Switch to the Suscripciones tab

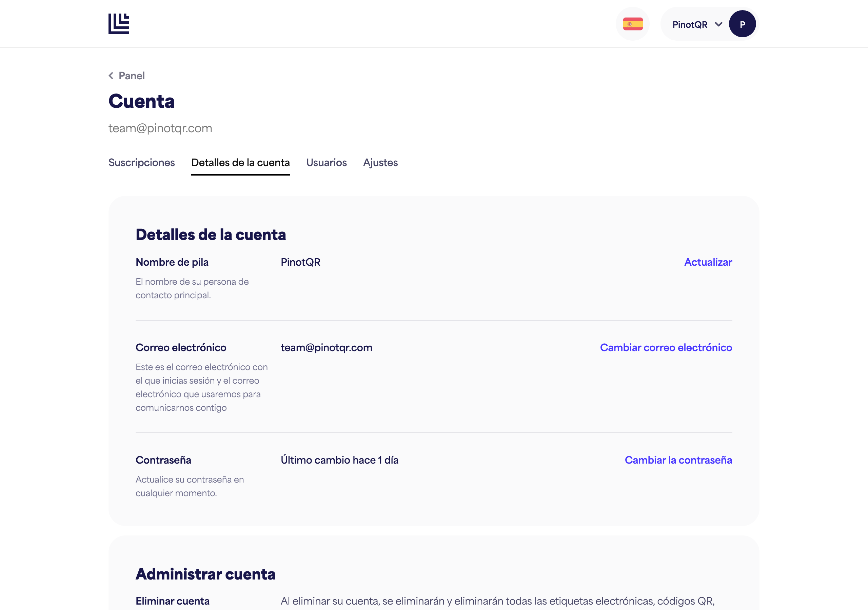141,163
